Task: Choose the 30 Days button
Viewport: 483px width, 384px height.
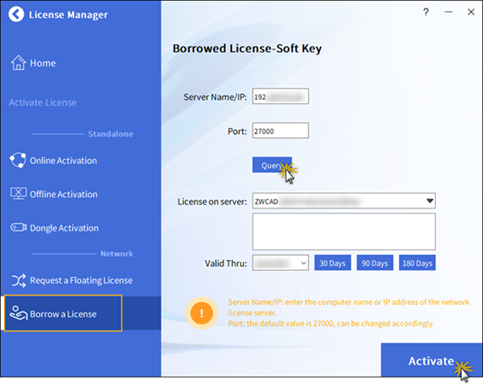Action: 333,263
